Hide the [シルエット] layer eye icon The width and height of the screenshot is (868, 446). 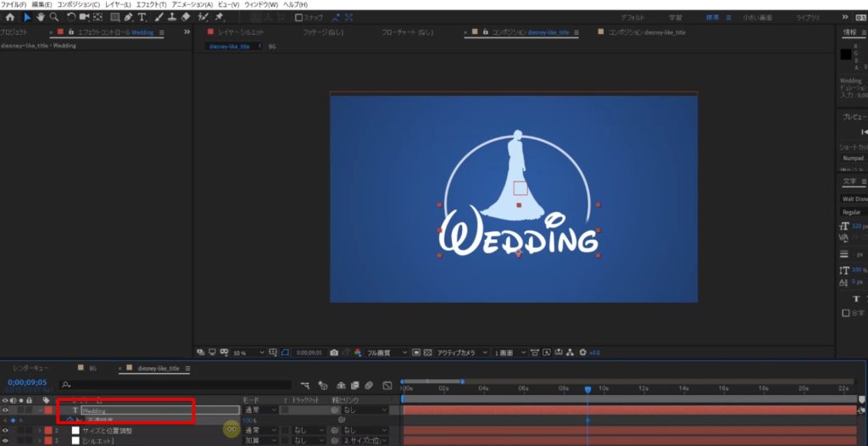(x=6, y=441)
